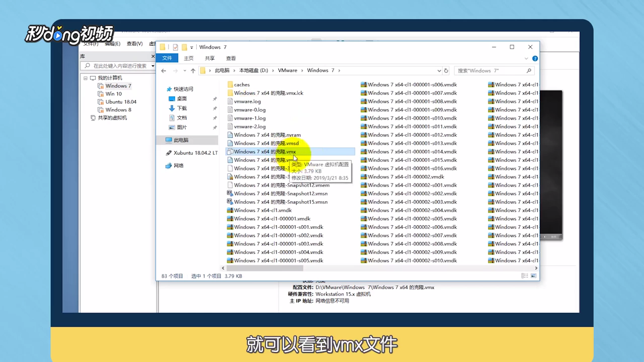The width and height of the screenshot is (644, 362).
Task: Select 快速访问 in navigation pane
Action: pos(183,89)
